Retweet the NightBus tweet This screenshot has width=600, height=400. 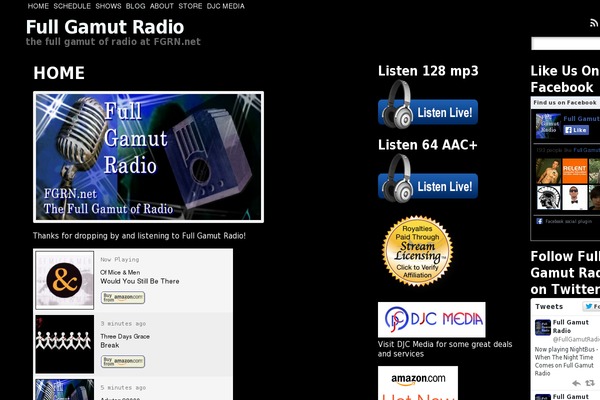pyautogui.click(x=590, y=383)
